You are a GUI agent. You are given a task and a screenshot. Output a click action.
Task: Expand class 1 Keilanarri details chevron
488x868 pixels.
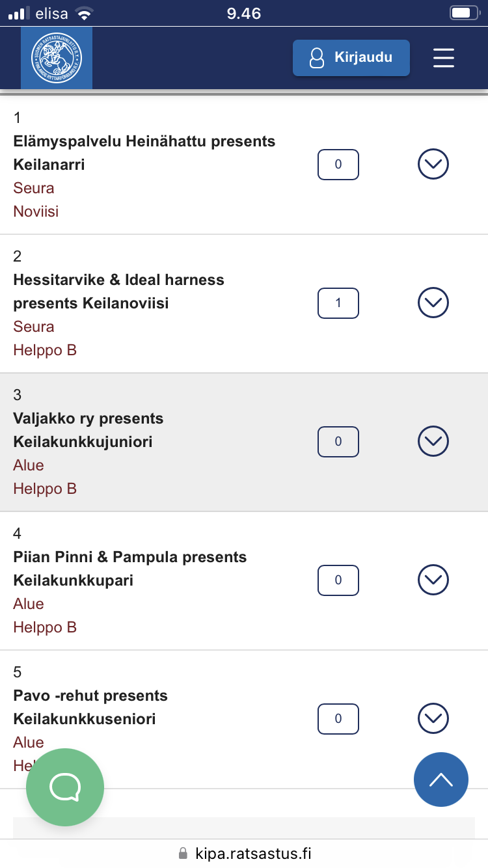point(433,164)
